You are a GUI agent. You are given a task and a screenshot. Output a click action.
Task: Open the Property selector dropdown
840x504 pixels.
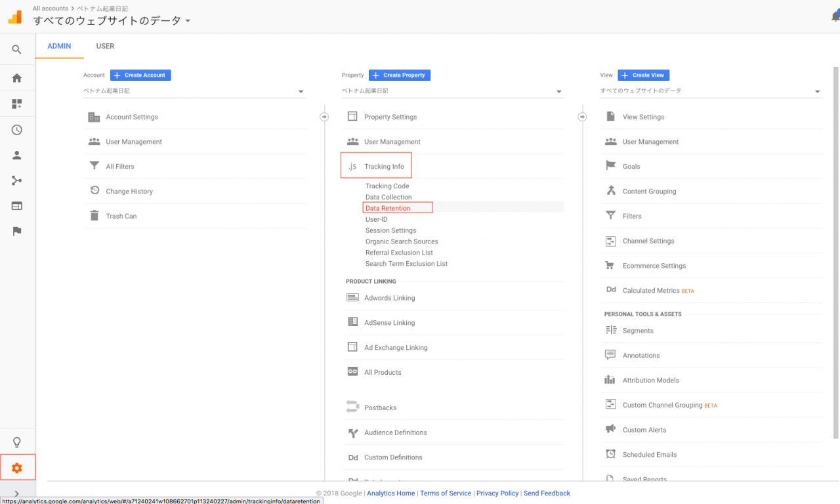coord(452,91)
